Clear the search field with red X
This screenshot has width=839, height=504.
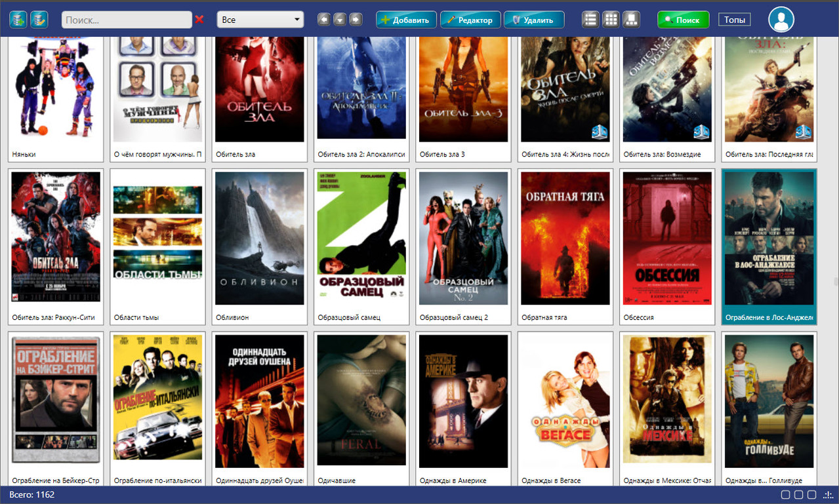tap(199, 20)
